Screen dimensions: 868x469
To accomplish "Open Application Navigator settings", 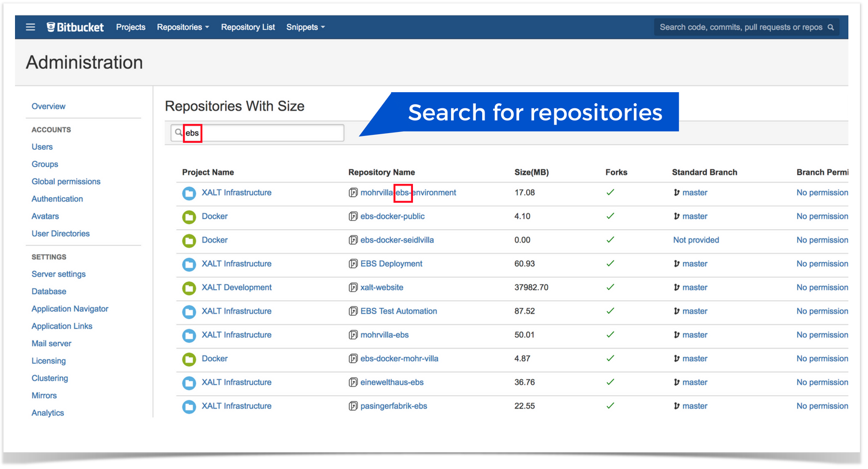I will pos(70,308).
